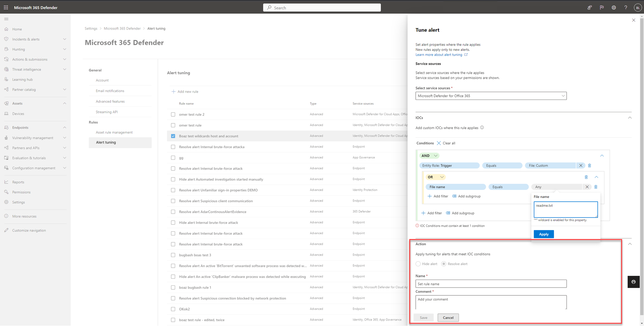The width and height of the screenshot is (644, 326).
Task: Open the community icon in the top bar
Action: tap(590, 7)
